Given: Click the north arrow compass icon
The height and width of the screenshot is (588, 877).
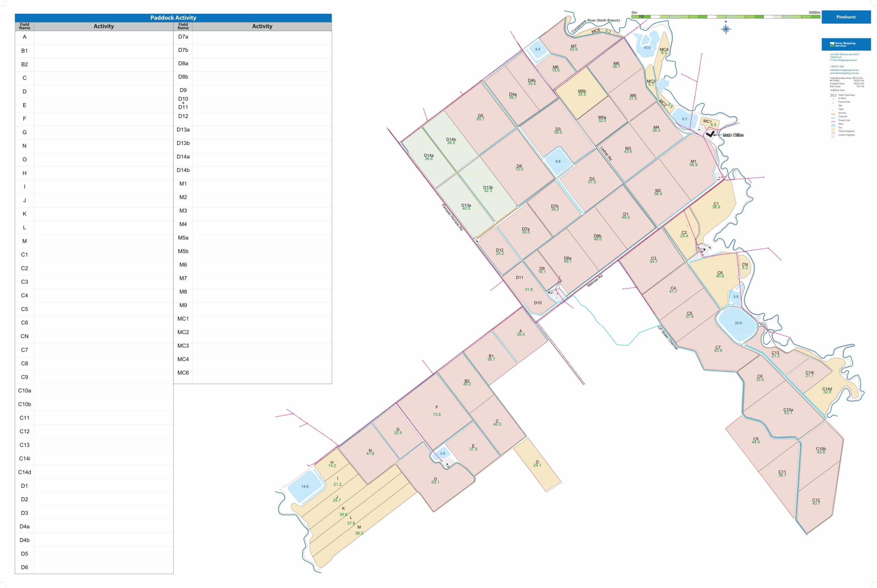Looking at the screenshot, I should [726, 29].
